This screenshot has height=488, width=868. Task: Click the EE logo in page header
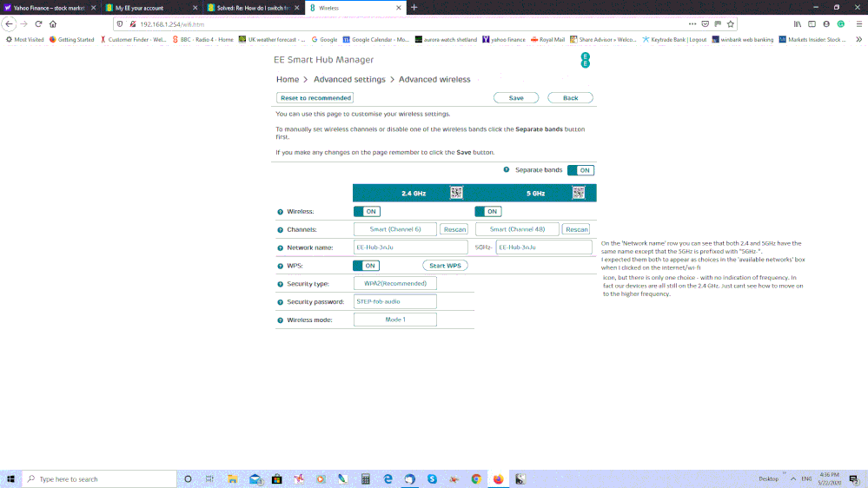[x=585, y=60]
